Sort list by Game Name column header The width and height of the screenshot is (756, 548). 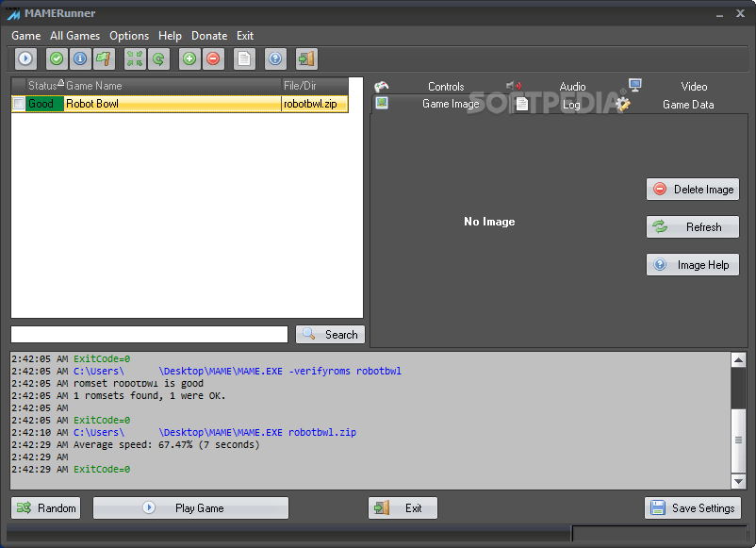click(173, 86)
